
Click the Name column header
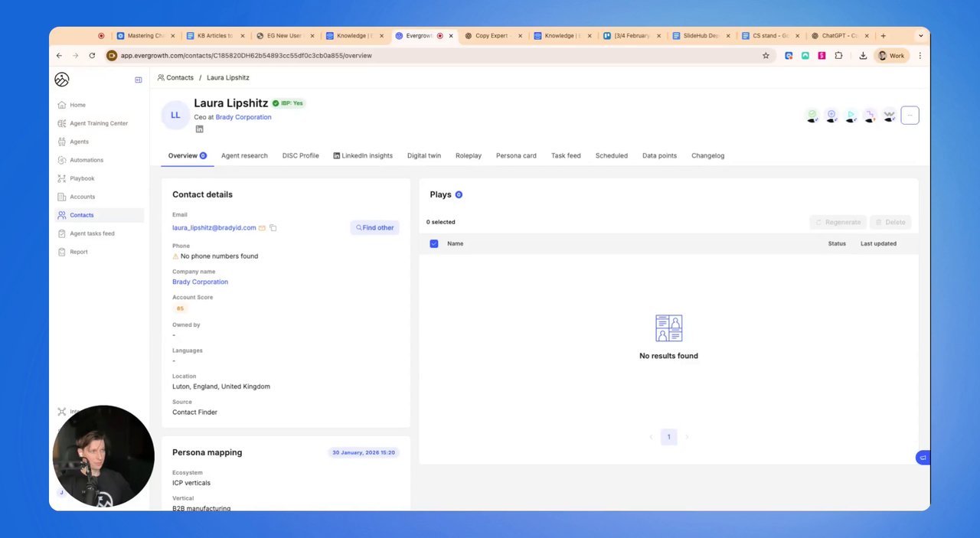[x=455, y=243]
